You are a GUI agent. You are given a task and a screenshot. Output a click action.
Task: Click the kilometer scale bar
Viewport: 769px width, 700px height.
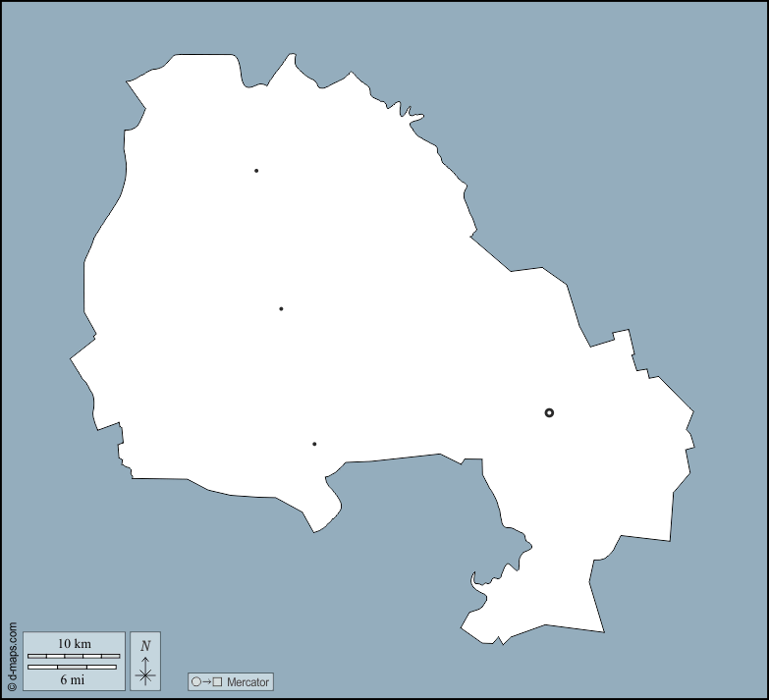pos(74,656)
